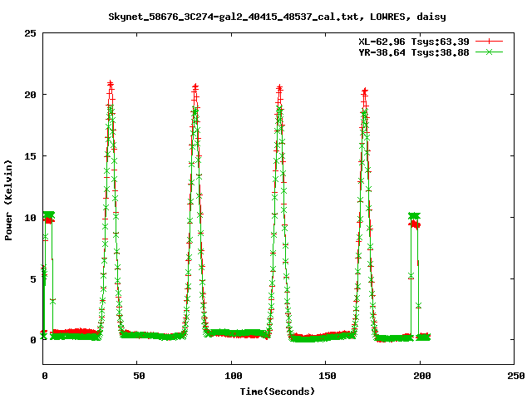Click the first peak's tip near 35 seconds
Image resolution: width=532 pixels, height=399 pixels.
110,83
